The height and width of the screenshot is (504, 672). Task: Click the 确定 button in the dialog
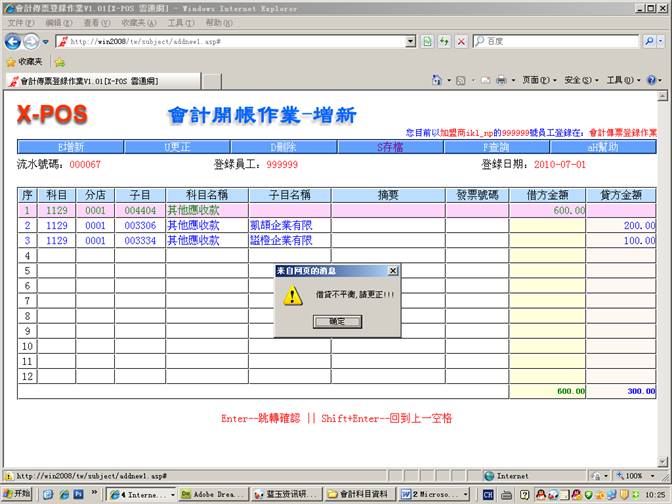[329, 322]
